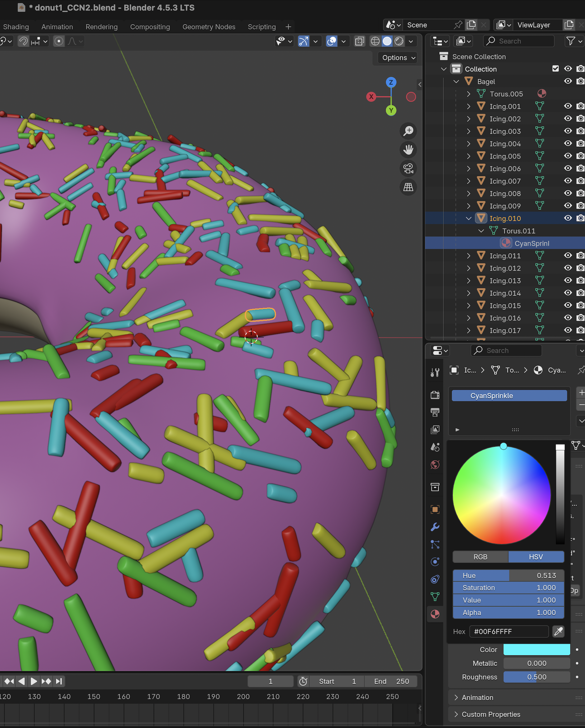Click the cyan Color swatch in material settings

click(536, 649)
